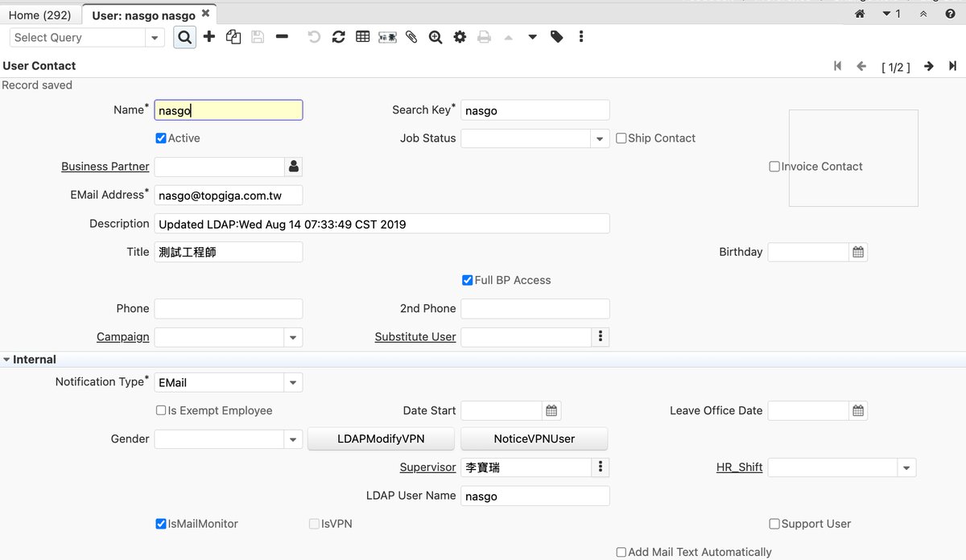Create a new record with plus icon
The image size is (966, 560).
[x=209, y=37]
